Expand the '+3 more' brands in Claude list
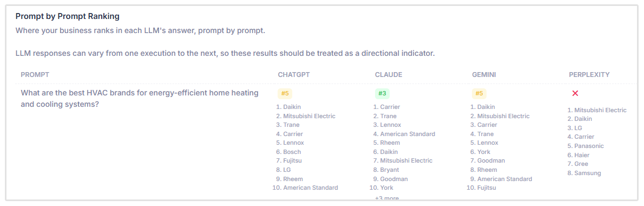The height and width of the screenshot is (206, 644). pos(386,198)
